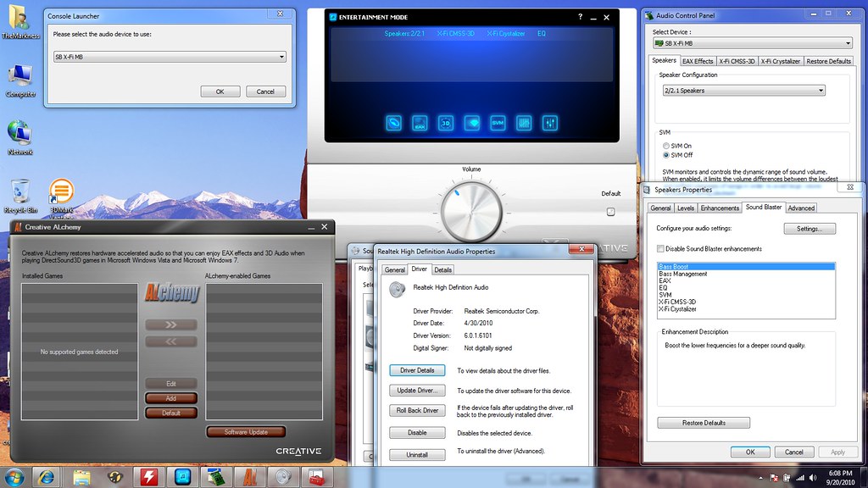Select EQ in the enhancements list
This screenshot has height=488, width=868.
pyautogui.click(x=663, y=288)
